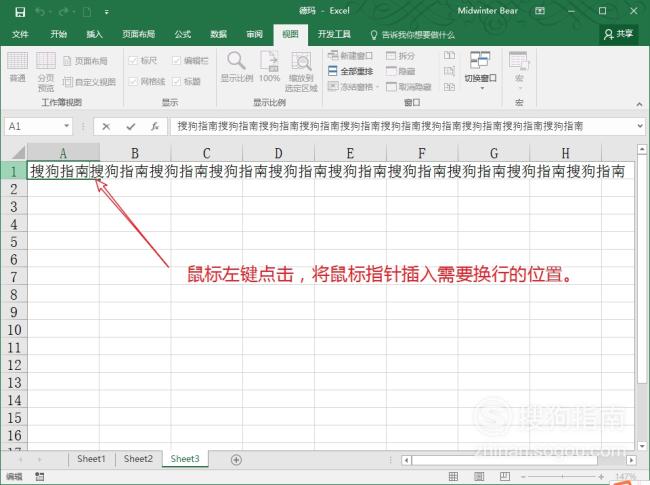Click the view side by side icon
The image size is (650, 485).
coord(449,55)
